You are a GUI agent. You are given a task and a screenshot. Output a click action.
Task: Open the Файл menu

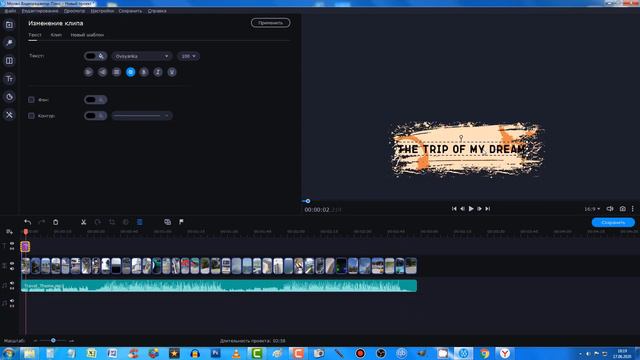[x=10, y=11]
